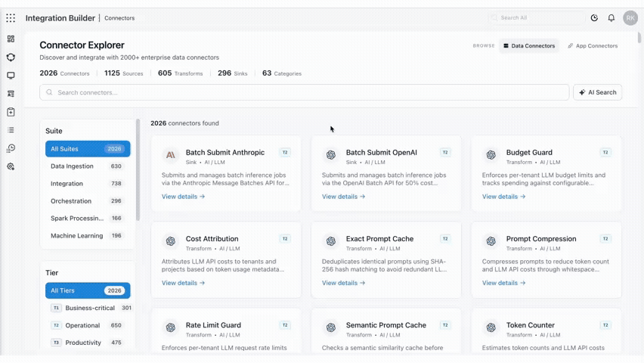Open the RK user avatar menu

click(630, 18)
